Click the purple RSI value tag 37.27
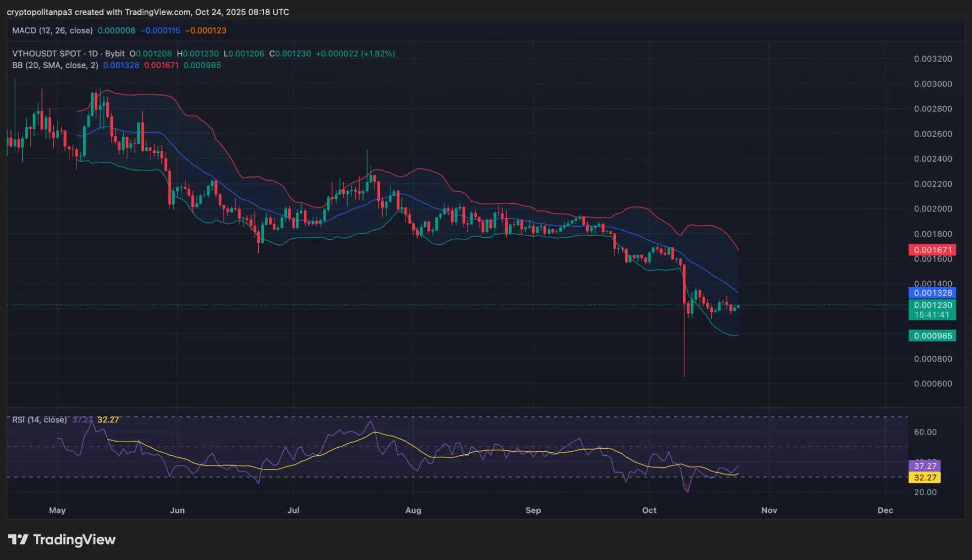Viewport: 972px width, 560px height. point(925,466)
